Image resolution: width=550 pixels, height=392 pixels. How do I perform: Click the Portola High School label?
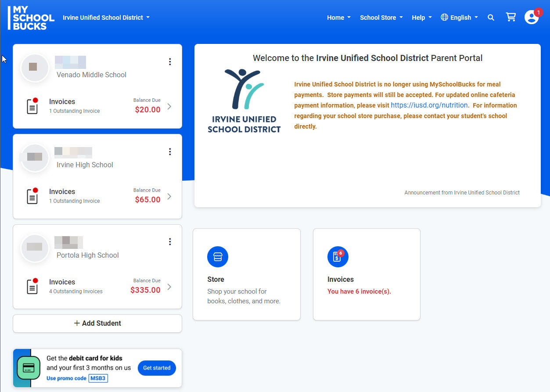pyautogui.click(x=88, y=255)
